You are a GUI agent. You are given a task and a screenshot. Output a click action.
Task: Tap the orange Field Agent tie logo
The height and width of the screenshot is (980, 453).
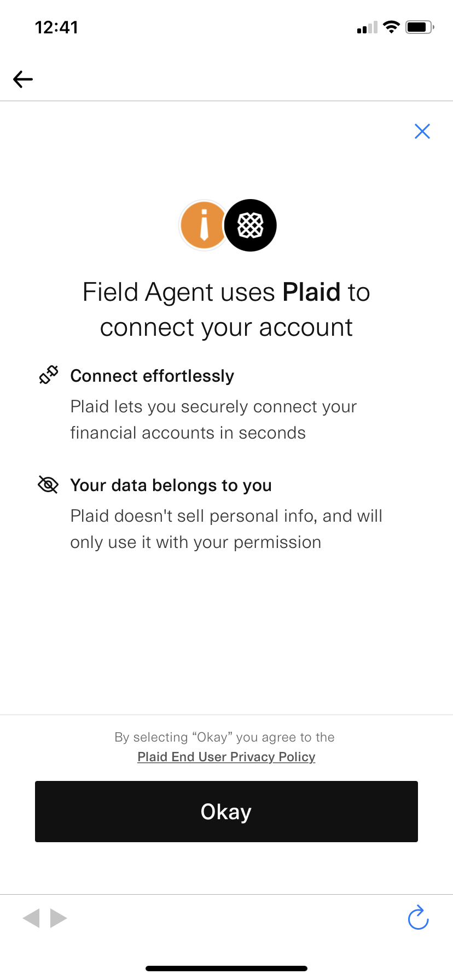(x=204, y=225)
